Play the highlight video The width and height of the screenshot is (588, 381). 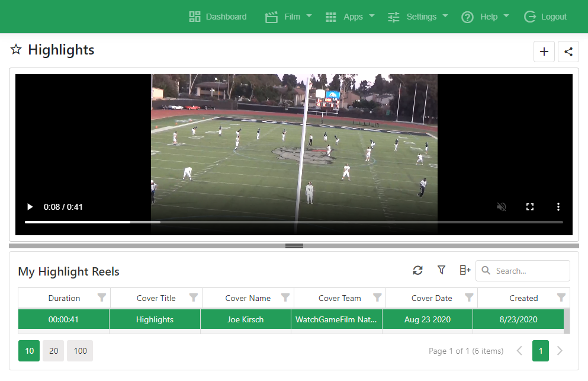click(30, 207)
